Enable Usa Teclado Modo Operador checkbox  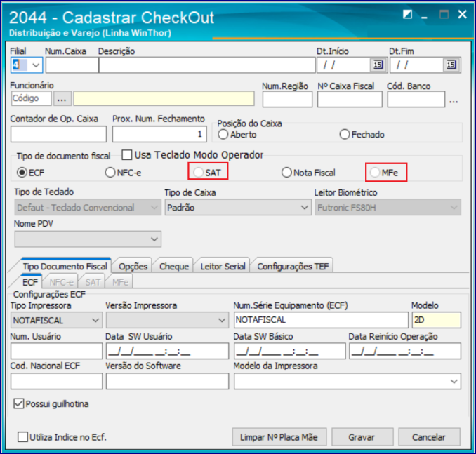click(x=126, y=155)
